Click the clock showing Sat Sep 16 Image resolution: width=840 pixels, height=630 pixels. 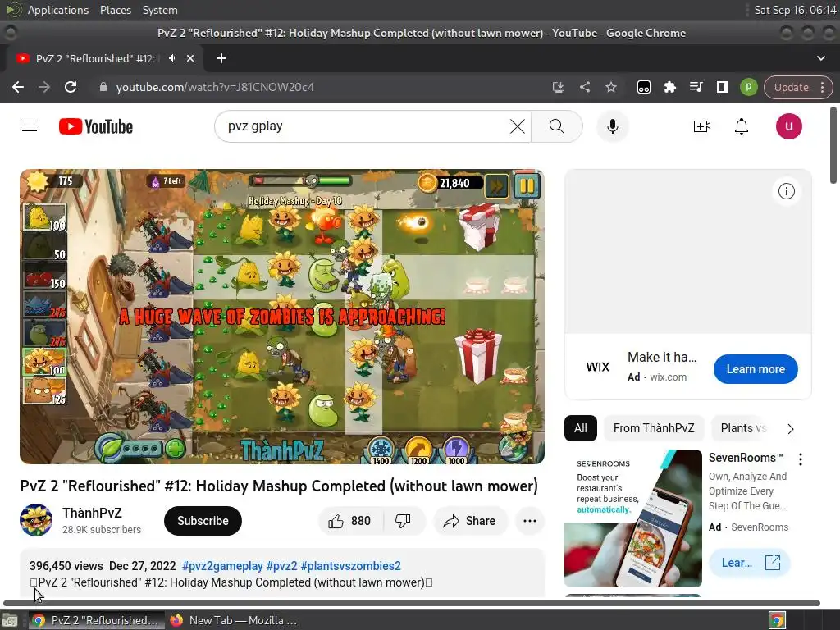click(x=795, y=10)
